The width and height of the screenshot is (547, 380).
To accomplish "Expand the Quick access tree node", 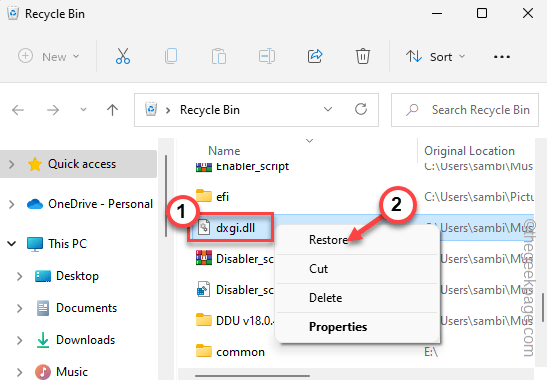I will tap(12, 164).
